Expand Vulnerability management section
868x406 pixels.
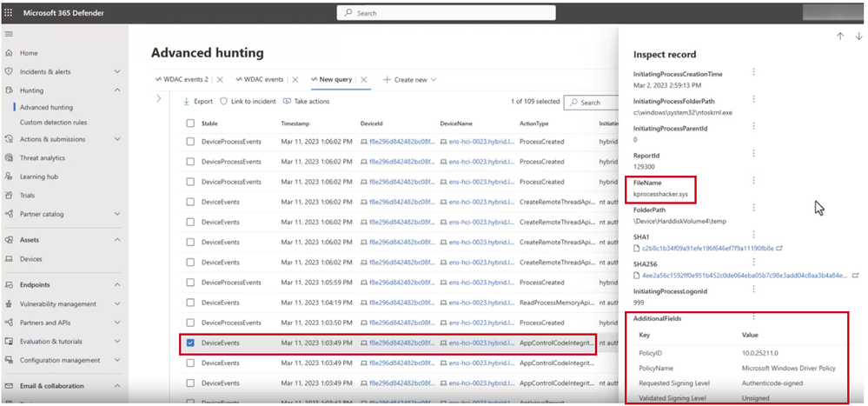click(x=117, y=304)
